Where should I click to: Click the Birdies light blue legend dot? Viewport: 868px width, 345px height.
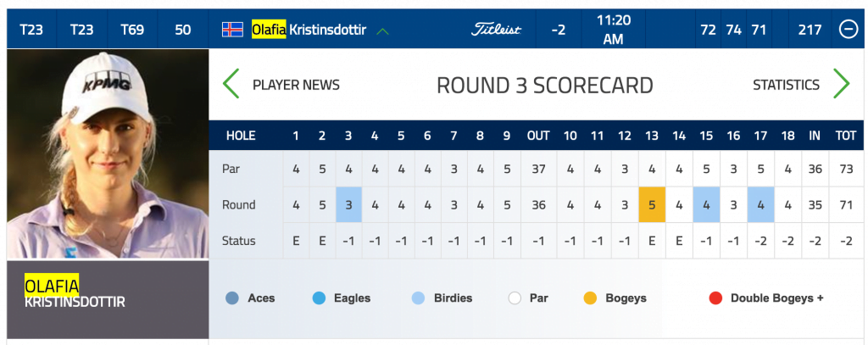[419, 298]
